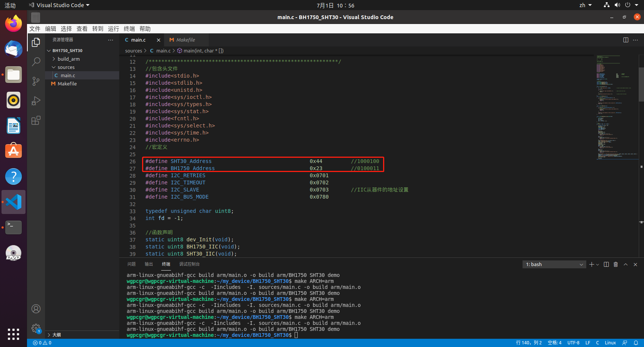Show Applications grid in the dock
The image size is (644, 347).
pyautogui.click(x=13, y=334)
